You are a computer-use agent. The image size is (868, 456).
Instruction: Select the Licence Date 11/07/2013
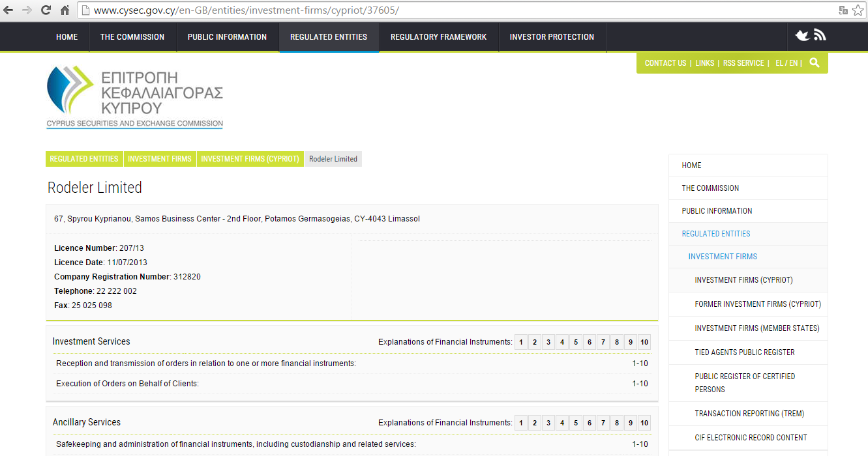[127, 263]
